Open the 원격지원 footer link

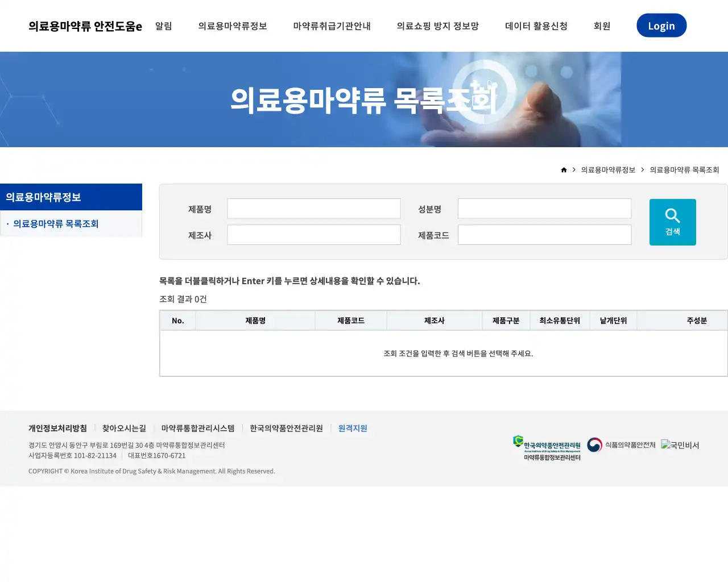(x=353, y=428)
